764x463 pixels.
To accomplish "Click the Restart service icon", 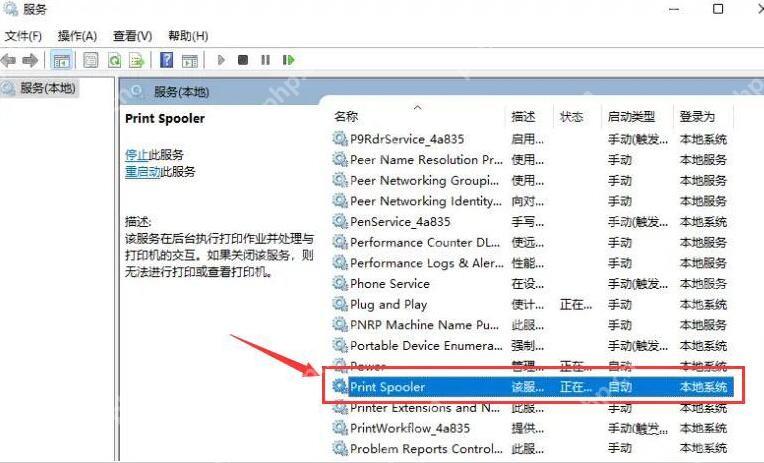I will click(288, 60).
